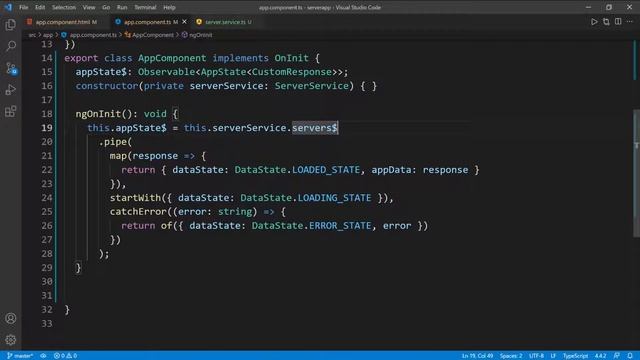Click ERROR_STATE on line 26

pyautogui.click(x=340, y=226)
